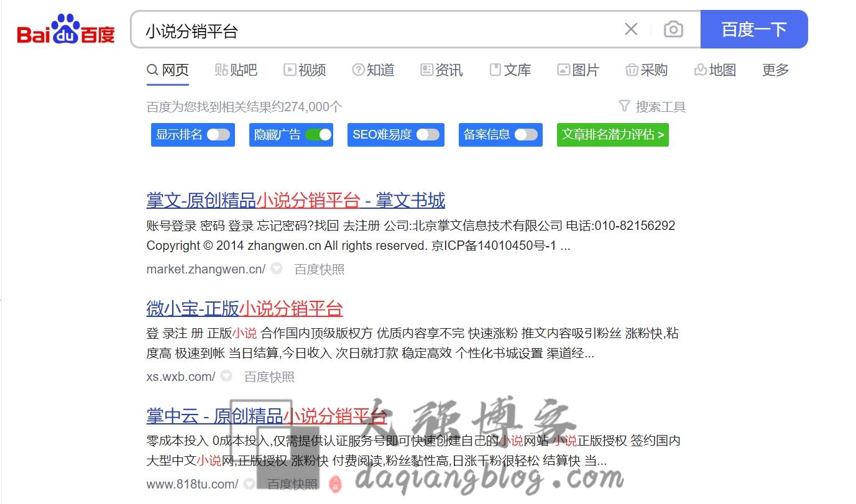Open the market.zhangwen.cn/ URL link
The height and width of the screenshot is (504, 856).
click(206, 269)
